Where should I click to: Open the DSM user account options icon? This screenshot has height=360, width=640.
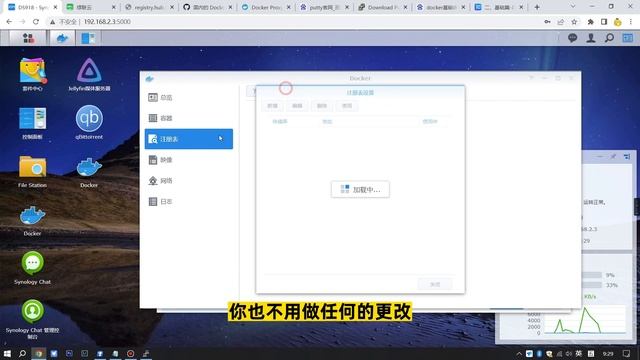tap(591, 38)
